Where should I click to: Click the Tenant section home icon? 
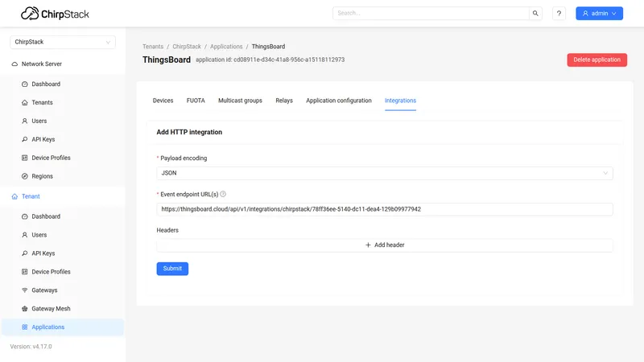14,196
